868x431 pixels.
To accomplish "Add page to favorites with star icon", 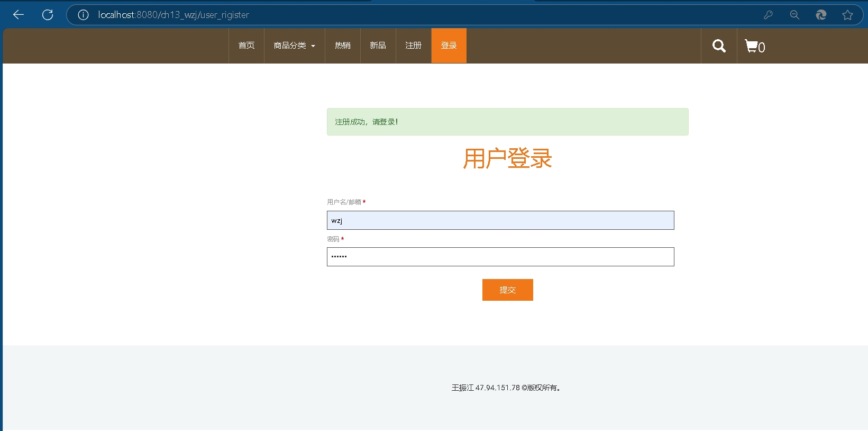I will tap(847, 15).
